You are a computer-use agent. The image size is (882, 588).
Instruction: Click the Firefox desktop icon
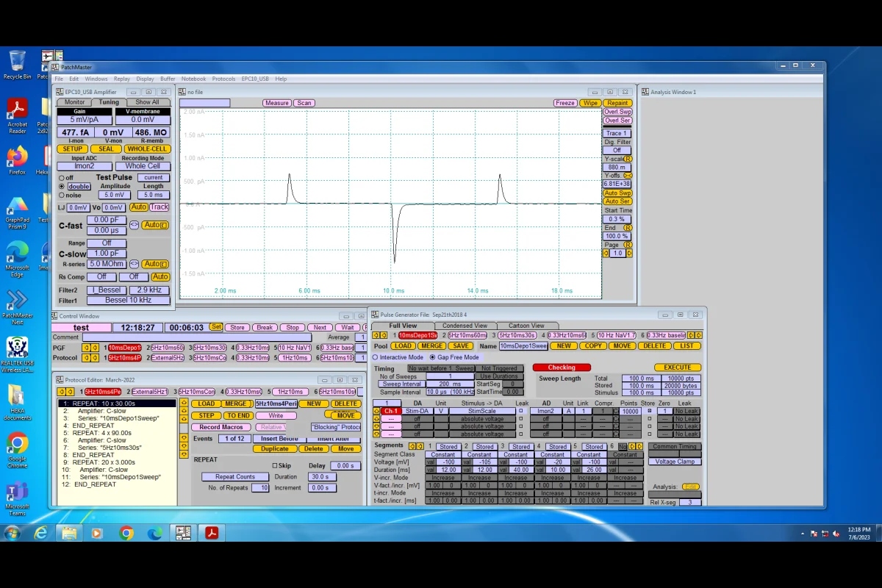click(x=17, y=157)
